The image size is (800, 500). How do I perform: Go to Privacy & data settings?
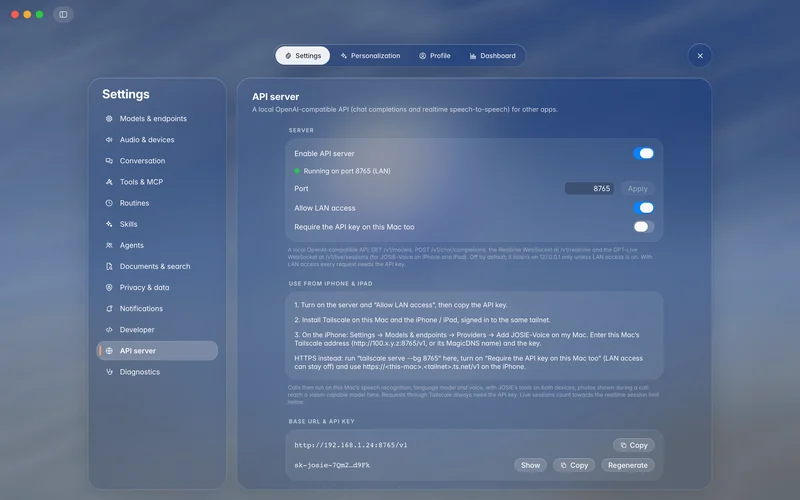pyautogui.click(x=157, y=287)
